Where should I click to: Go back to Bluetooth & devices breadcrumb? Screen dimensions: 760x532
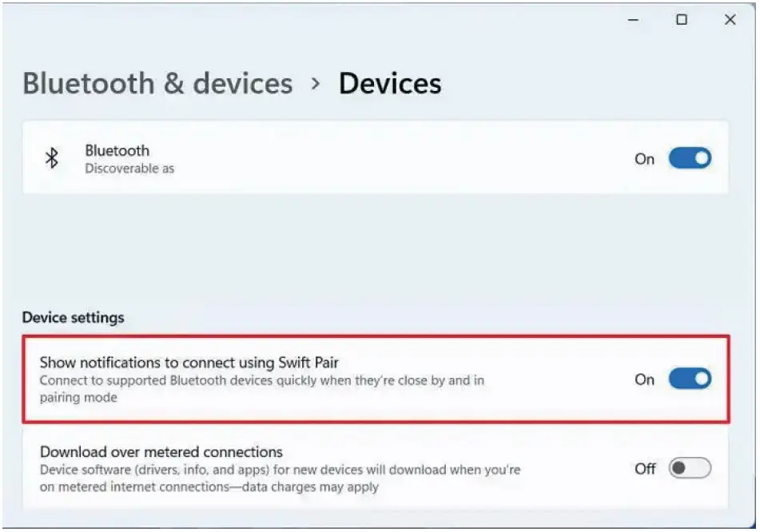click(157, 83)
